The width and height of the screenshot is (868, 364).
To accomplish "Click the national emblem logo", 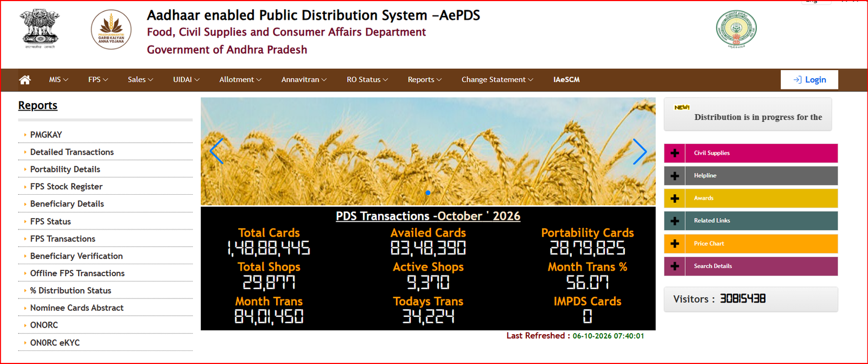I will [40, 29].
